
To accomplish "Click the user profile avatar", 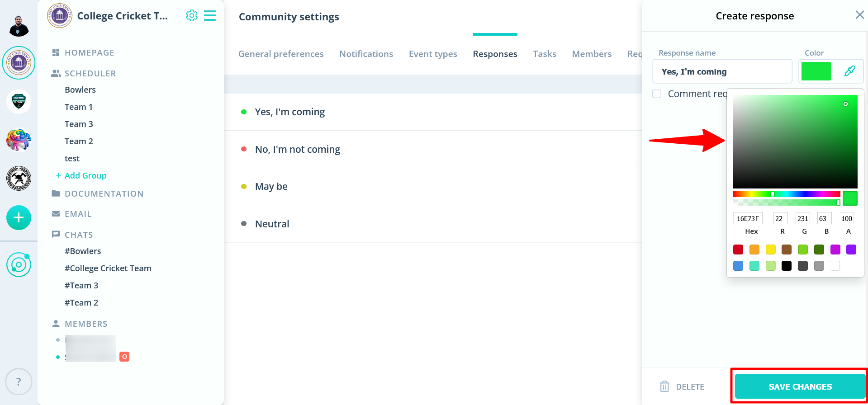I will point(19,26).
